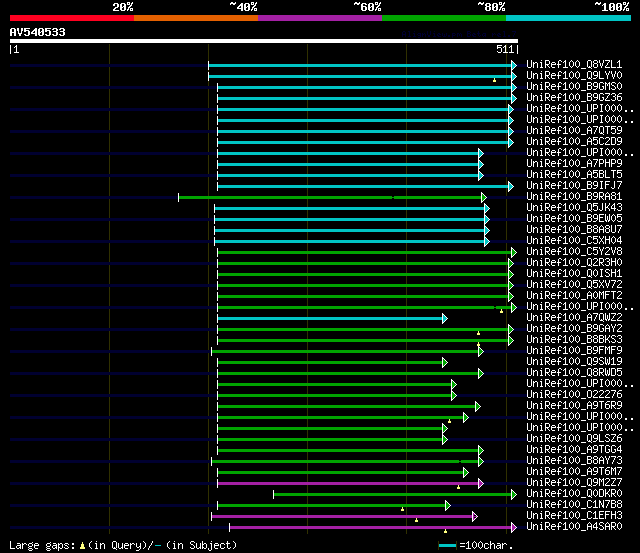This screenshot has width=640, height=553.
Task: Open the UniRef100_Q8VZL1 hit label
Action: pos(574,64)
